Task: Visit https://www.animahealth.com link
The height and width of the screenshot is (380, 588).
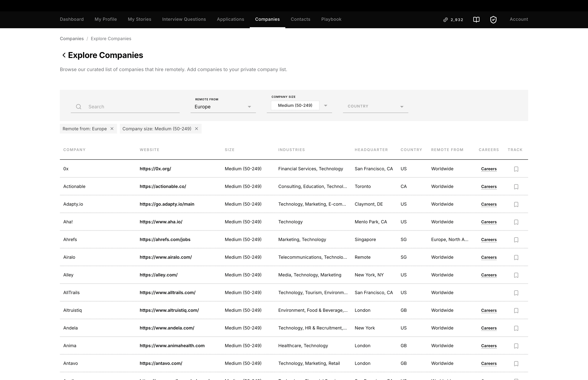Action: pyautogui.click(x=172, y=346)
